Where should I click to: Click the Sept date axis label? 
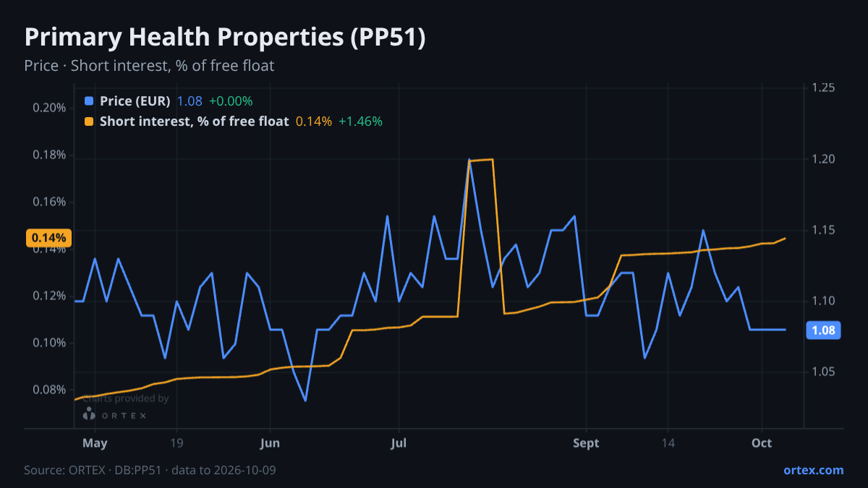[x=587, y=442]
